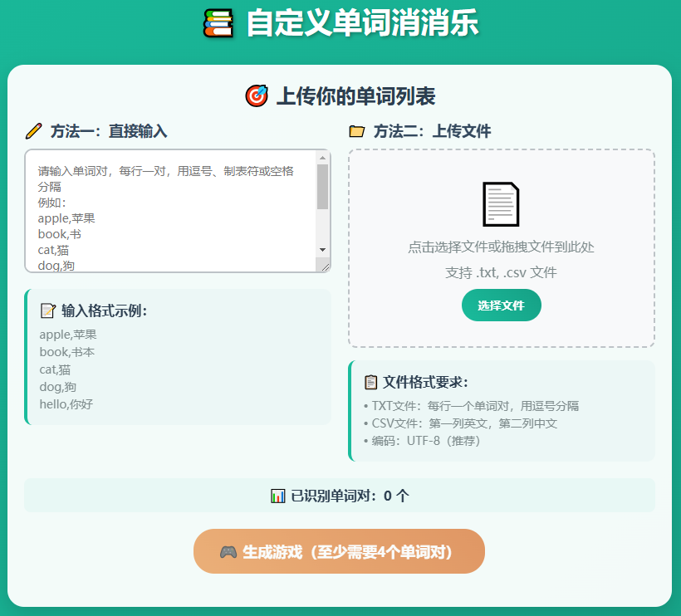Click the open folder icon next to 方法二
Image resolution: width=681 pixels, height=616 pixels.
coord(357,130)
